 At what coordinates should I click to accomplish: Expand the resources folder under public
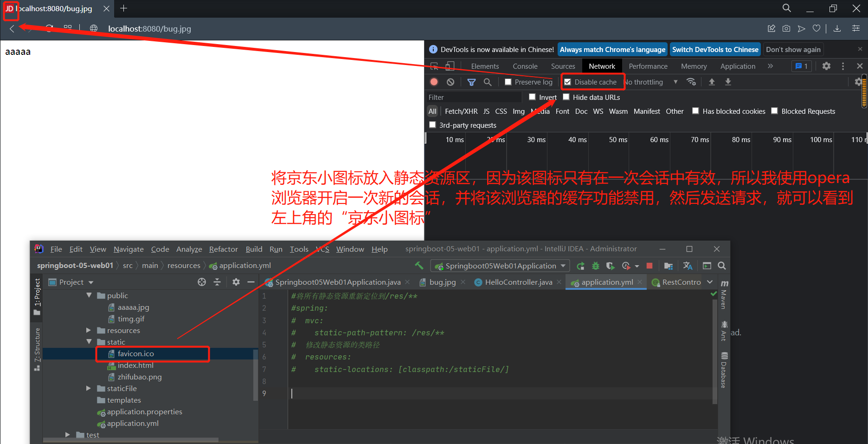click(x=89, y=330)
